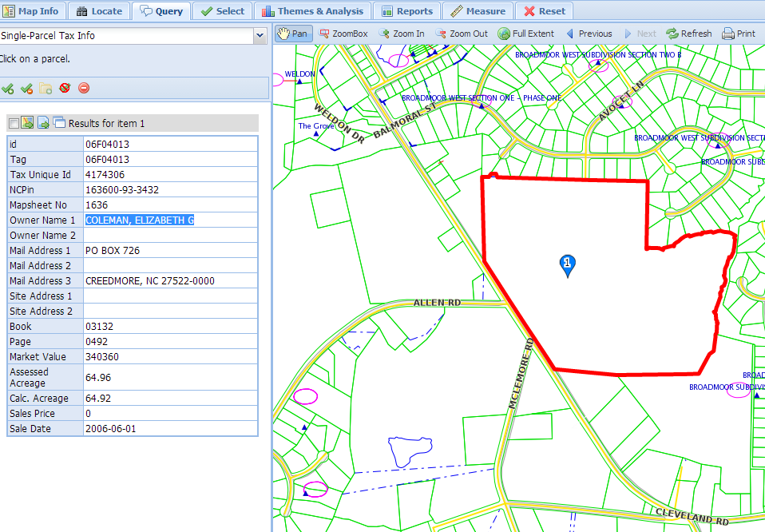Click the Reset button

[x=544, y=11]
